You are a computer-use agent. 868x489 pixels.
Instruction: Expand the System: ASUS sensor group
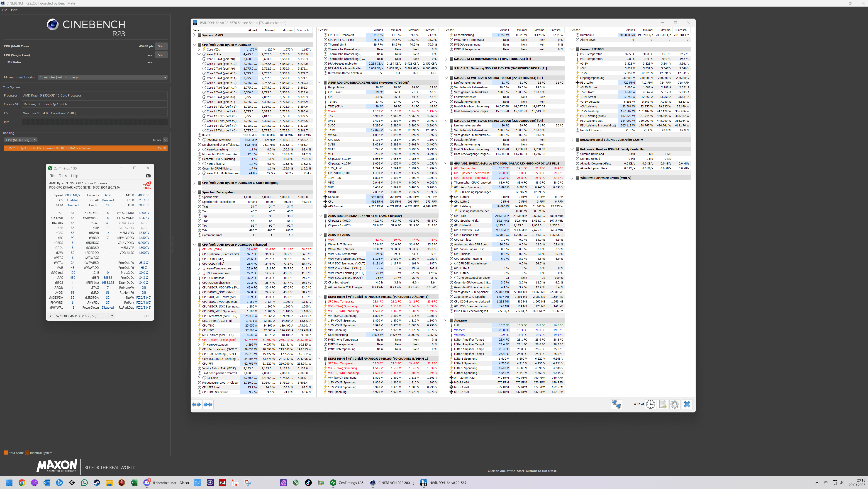click(194, 35)
